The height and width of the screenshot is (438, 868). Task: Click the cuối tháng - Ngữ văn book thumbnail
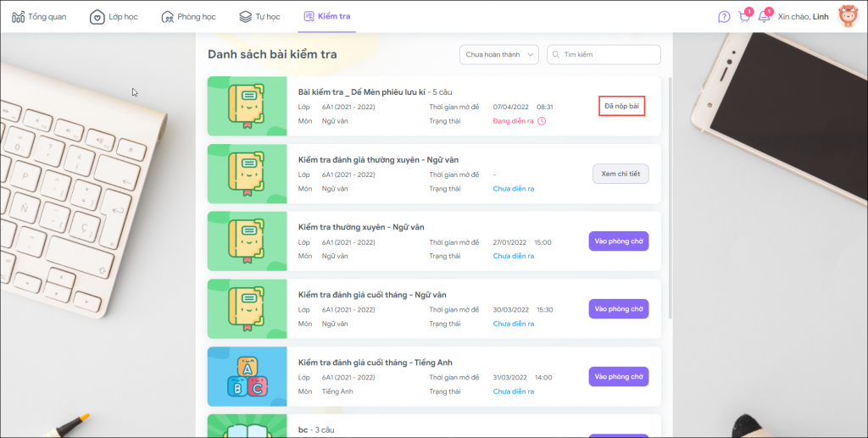(x=247, y=308)
